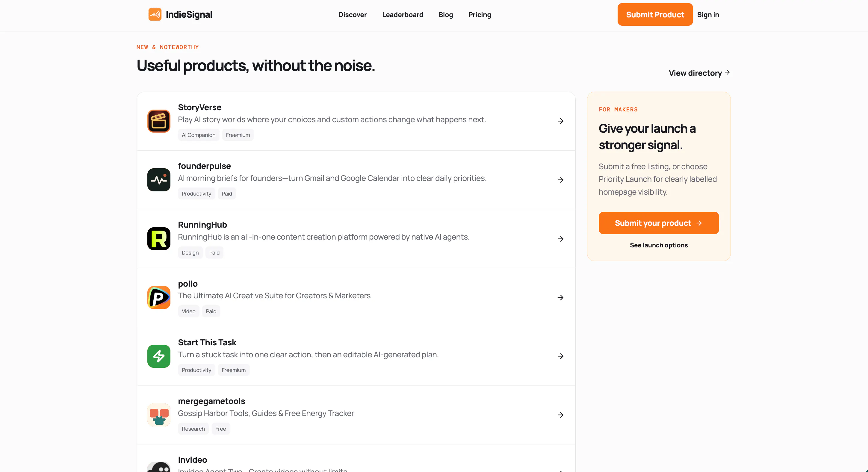Click the "Gossip Harbor Tools" description

[x=266, y=413]
